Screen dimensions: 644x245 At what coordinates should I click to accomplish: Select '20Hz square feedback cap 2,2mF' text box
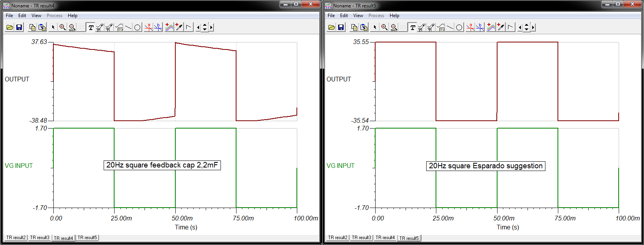pyautogui.click(x=162, y=165)
